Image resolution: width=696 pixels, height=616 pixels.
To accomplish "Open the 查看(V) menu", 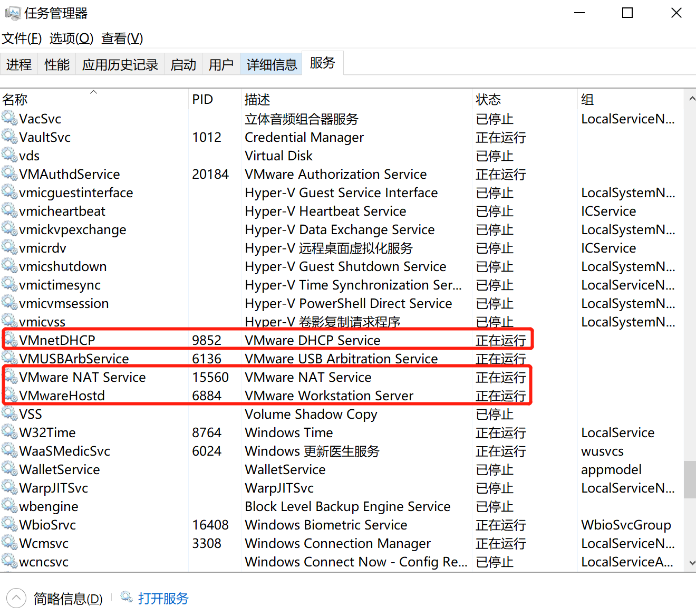I will coord(122,38).
